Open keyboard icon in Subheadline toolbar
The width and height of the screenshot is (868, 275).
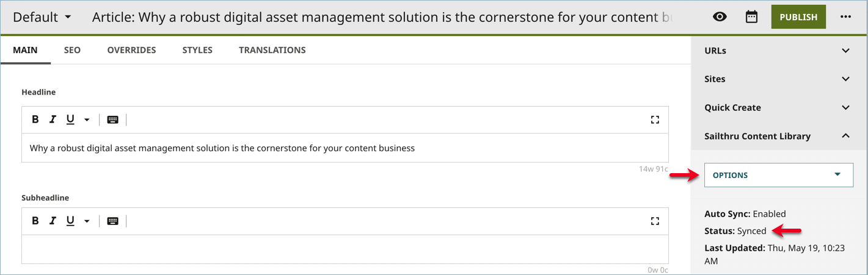click(x=112, y=221)
